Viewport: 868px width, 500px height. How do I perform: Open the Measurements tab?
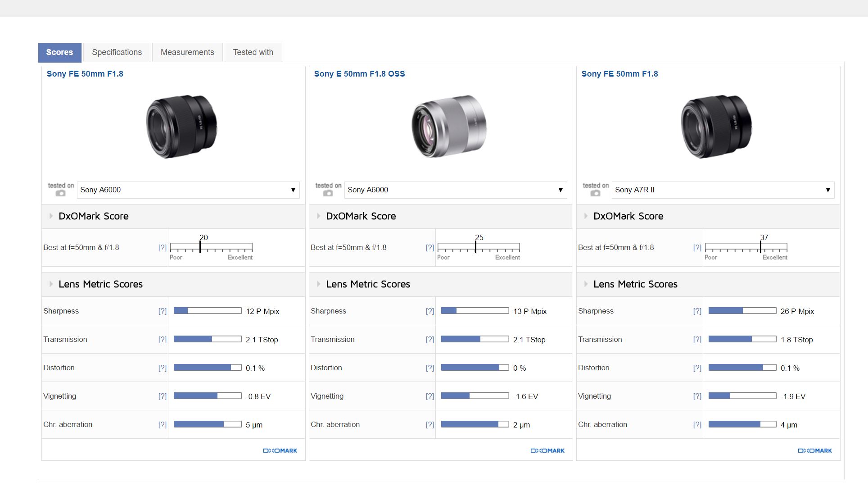tap(187, 53)
